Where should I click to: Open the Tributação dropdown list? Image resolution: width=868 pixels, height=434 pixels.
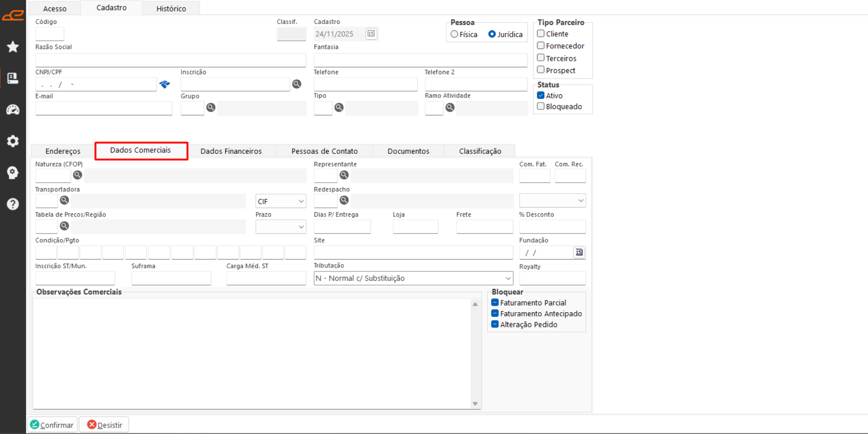(413, 278)
